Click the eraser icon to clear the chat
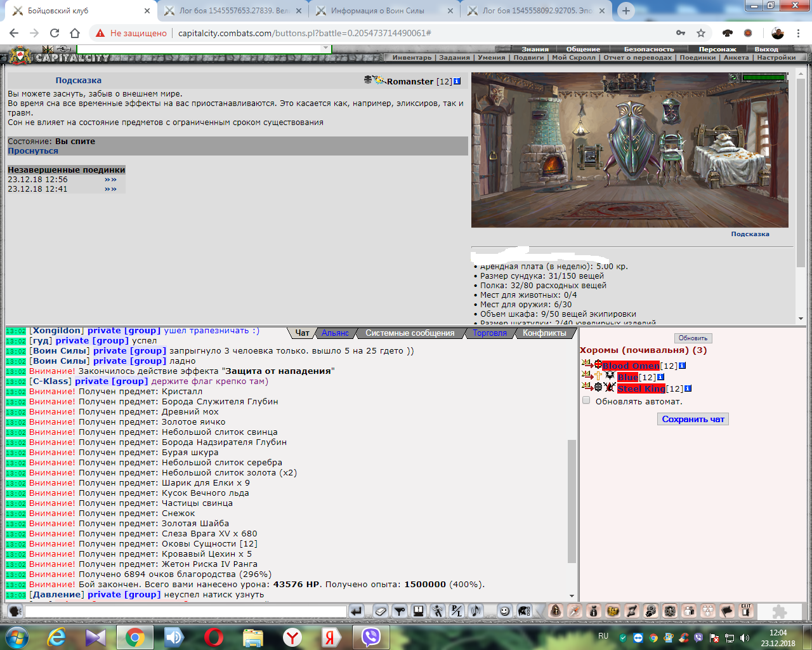 click(x=380, y=611)
